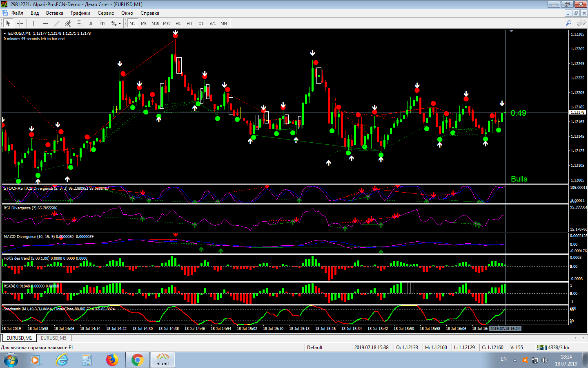Viewport: 588px width, 368px height.
Task: Switch chart to M5 timeframe
Action: tap(144, 23)
